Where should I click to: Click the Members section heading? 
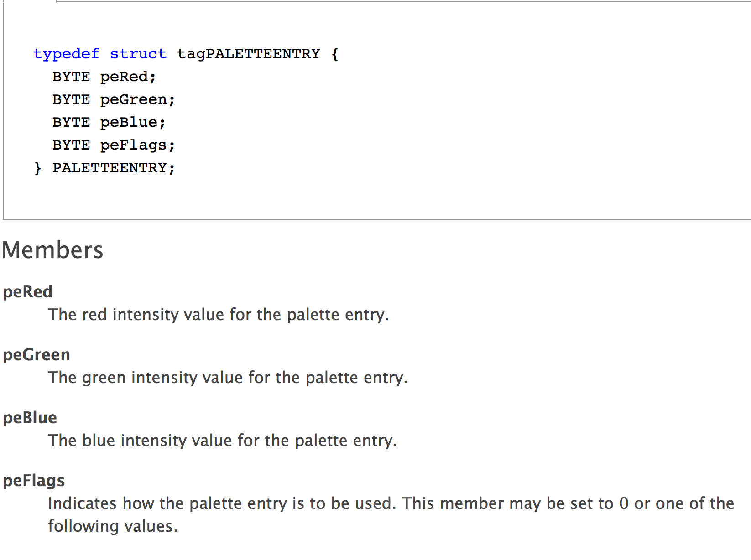53,250
